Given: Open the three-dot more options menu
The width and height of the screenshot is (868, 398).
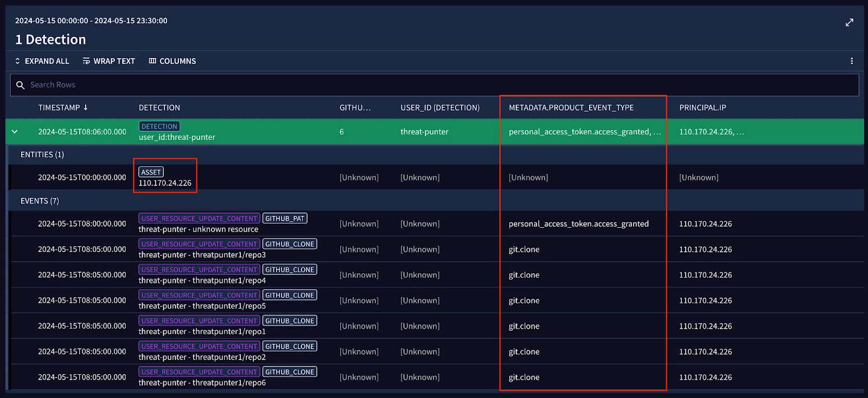Looking at the screenshot, I should pyautogui.click(x=852, y=61).
